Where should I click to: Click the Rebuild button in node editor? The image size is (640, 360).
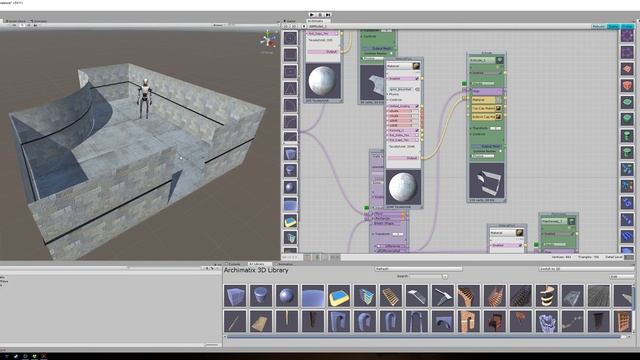(x=598, y=26)
